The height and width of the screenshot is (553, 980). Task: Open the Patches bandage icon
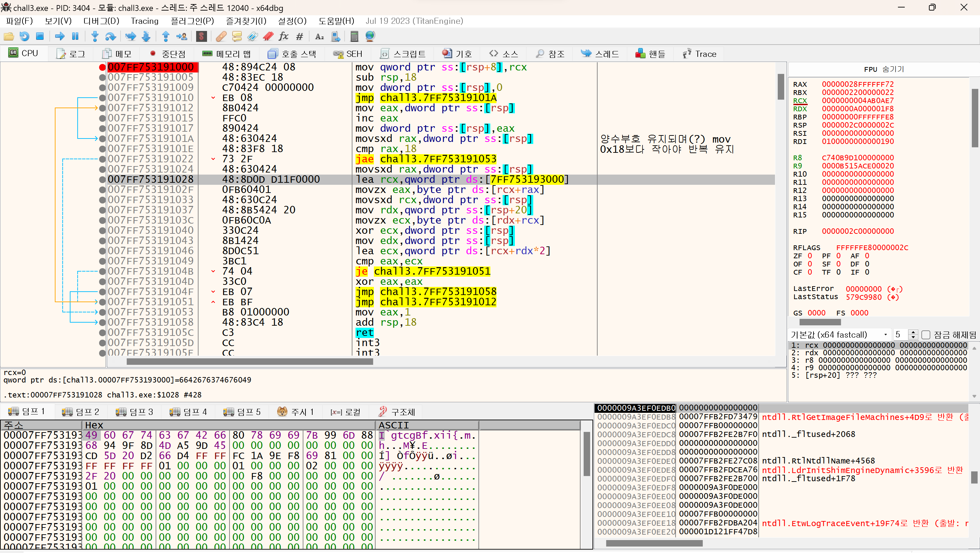point(221,36)
